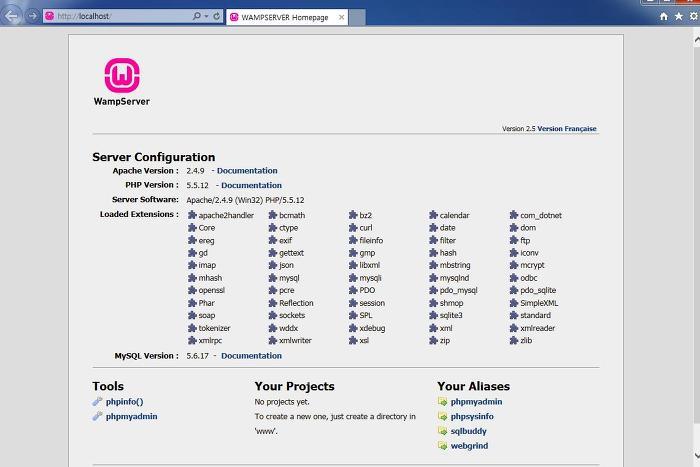Close the WAMPSERVER Homepage tab

coord(342,17)
